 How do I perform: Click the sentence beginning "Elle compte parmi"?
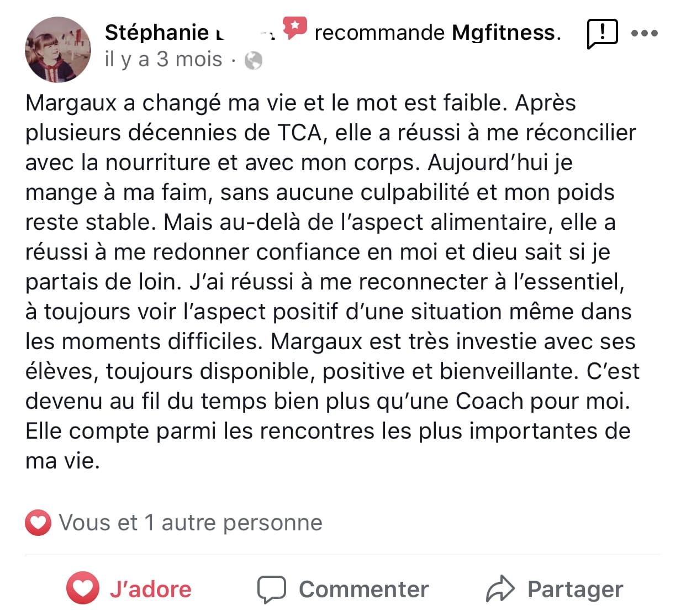pyautogui.click(x=328, y=431)
